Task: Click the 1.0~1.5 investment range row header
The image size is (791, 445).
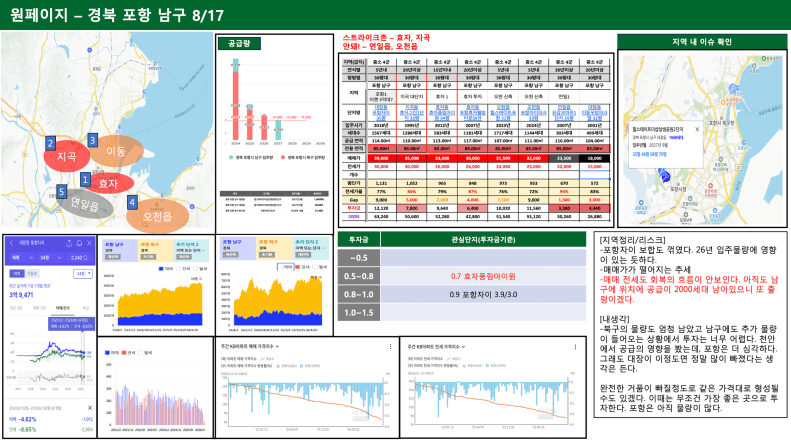Action: (359, 313)
